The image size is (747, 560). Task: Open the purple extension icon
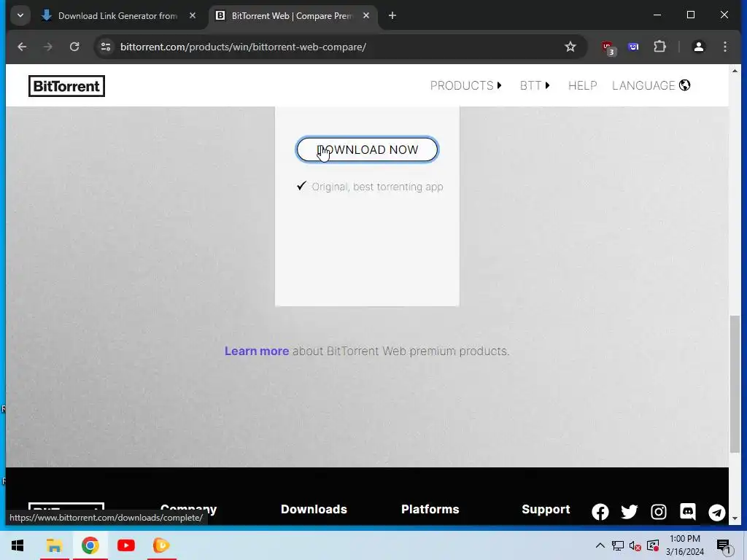(633, 47)
